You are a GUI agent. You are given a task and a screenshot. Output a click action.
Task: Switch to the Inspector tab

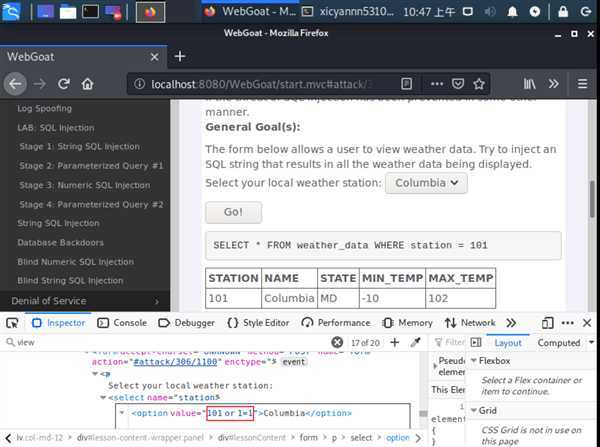[x=59, y=323]
